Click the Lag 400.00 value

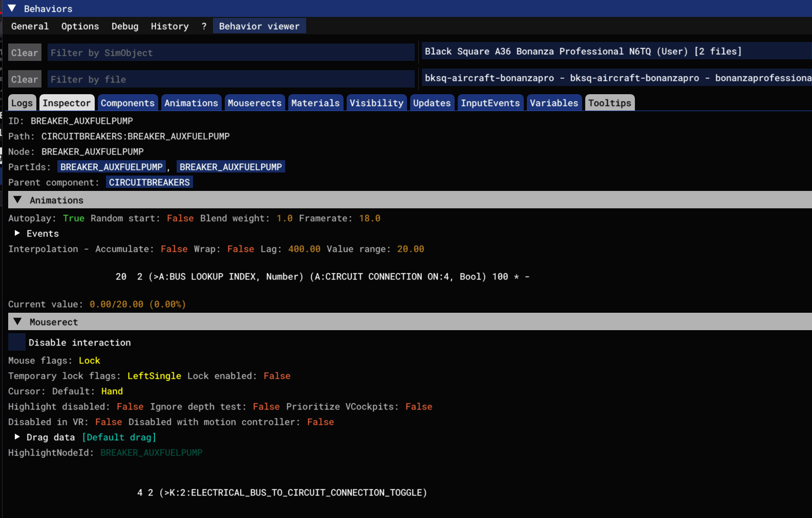[x=304, y=249]
